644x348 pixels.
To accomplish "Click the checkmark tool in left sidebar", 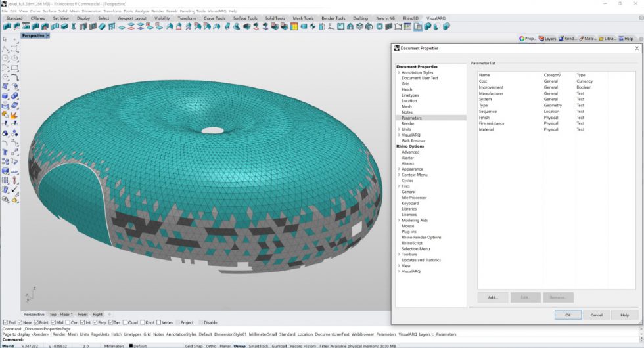I will 14,189.
